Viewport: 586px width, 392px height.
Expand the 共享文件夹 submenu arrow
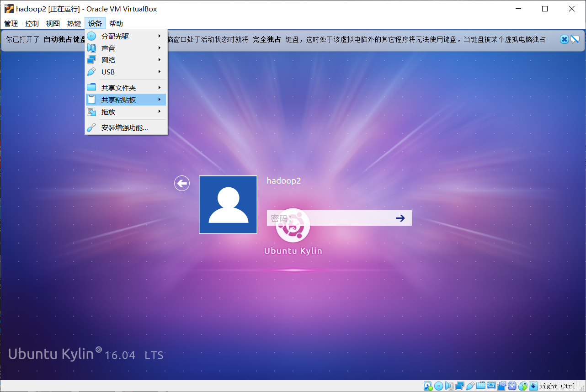point(160,88)
